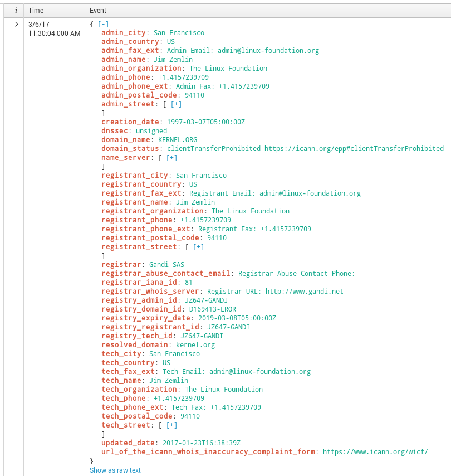This screenshot has height=476, width=451.
Task: Expand the registrant_street array [+]
Action: pyautogui.click(x=198, y=247)
